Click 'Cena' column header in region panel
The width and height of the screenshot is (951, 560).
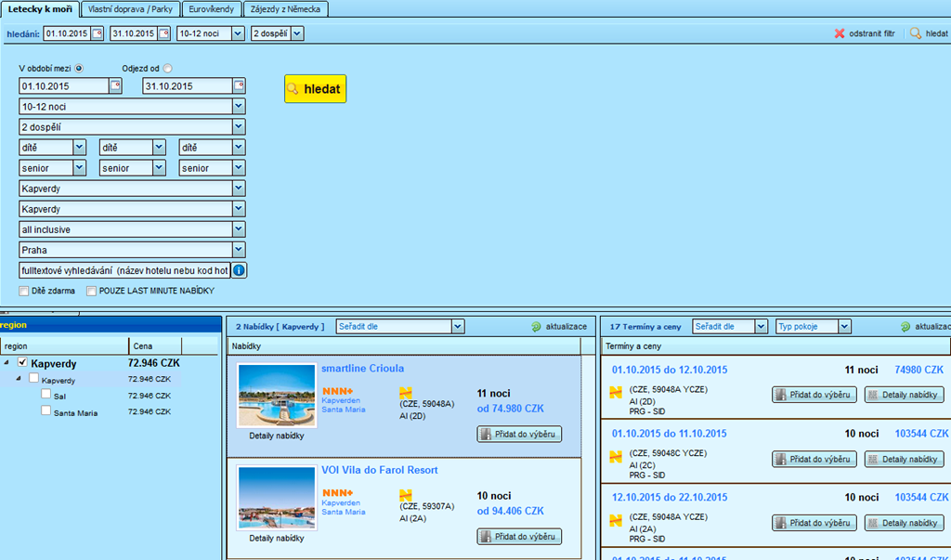click(x=155, y=346)
